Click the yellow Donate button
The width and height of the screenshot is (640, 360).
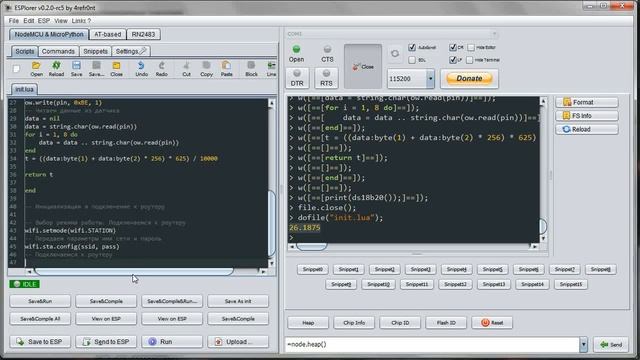point(469,78)
